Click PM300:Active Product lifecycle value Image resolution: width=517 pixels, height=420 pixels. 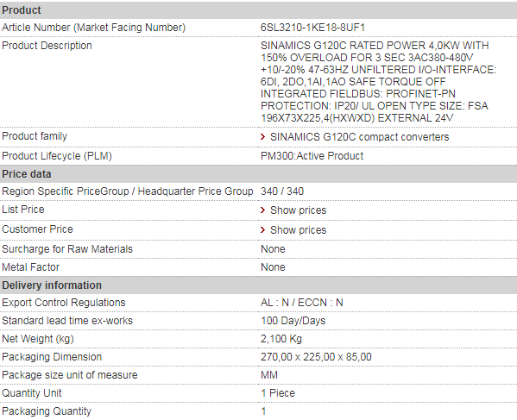(x=312, y=156)
